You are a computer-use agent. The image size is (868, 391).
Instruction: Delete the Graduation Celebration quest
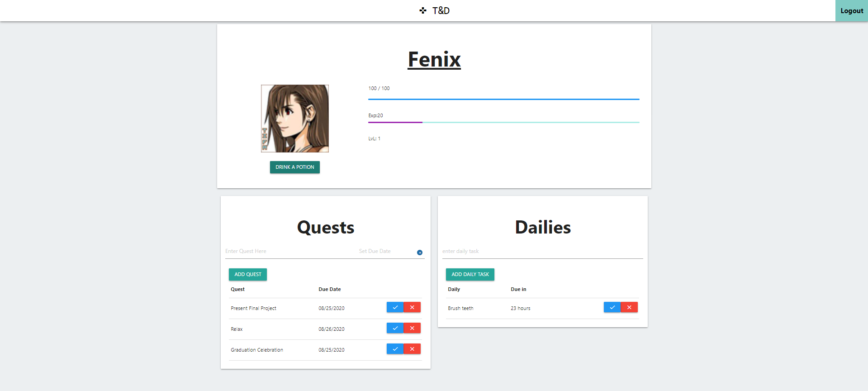(412, 349)
